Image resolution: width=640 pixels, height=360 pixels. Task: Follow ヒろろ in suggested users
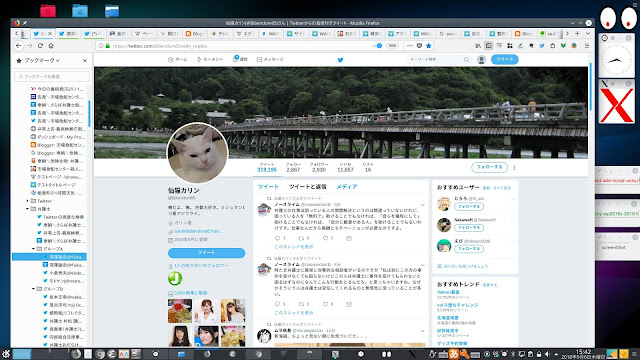tap(469, 206)
